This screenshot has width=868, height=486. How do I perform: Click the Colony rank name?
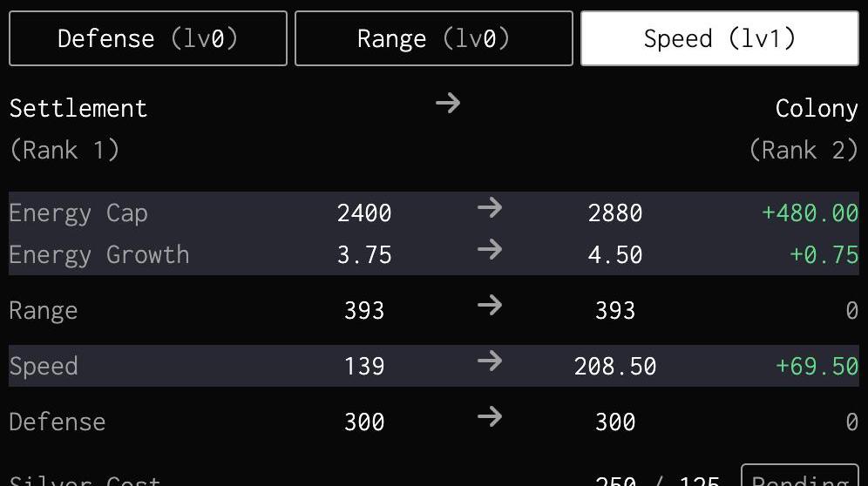[x=817, y=109]
